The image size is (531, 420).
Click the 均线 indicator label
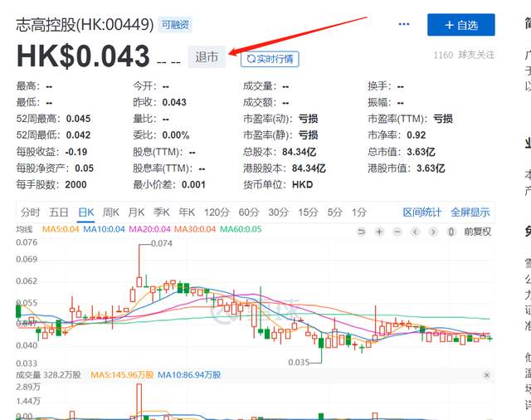pyautogui.click(x=24, y=230)
